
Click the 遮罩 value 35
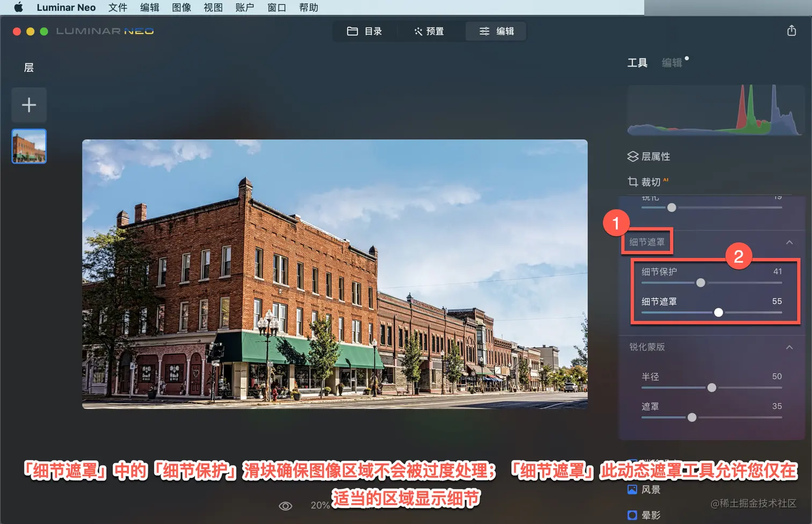click(x=777, y=406)
